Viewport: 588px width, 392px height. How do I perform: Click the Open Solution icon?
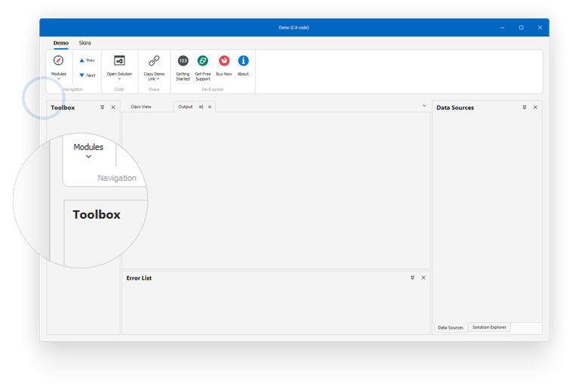click(x=119, y=60)
